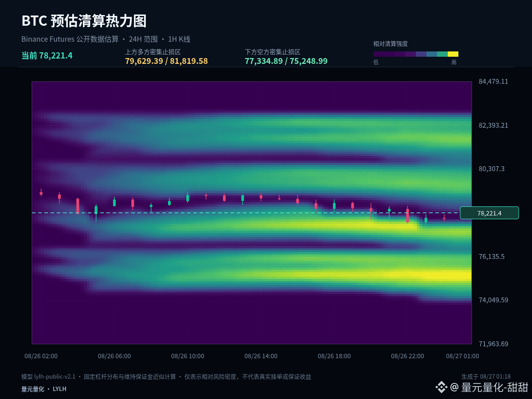Click the last candle at 08/27 01:00
This screenshot has width=532, height=399.
(x=444, y=218)
